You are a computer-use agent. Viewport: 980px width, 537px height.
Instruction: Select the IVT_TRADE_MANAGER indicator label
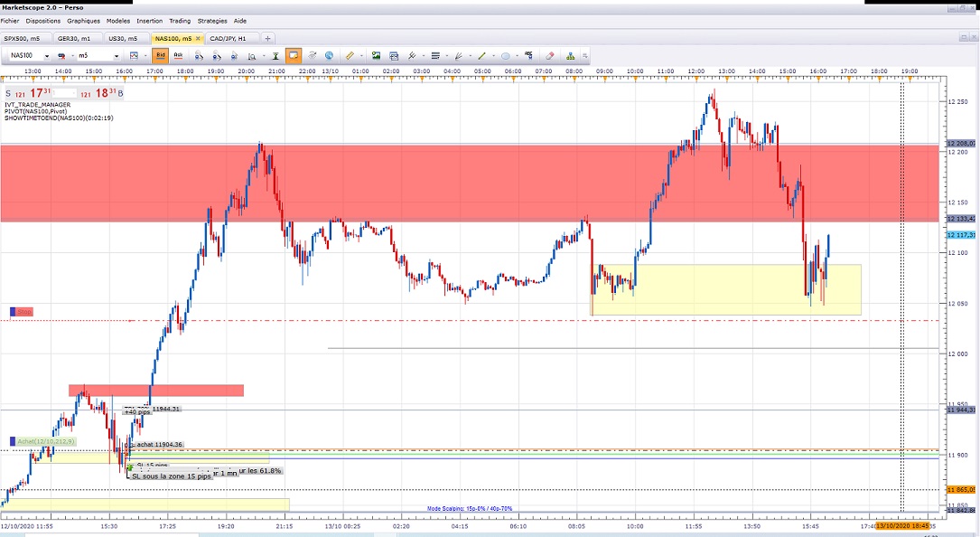click(38, 105)
